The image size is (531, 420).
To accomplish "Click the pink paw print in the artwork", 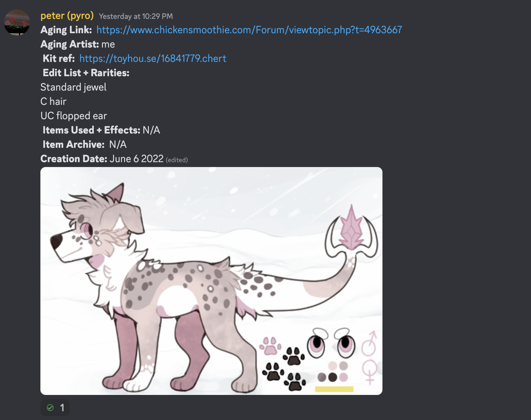I will click(x=270, y=346).
